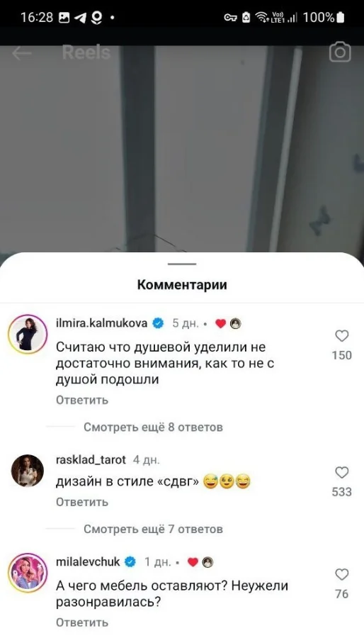Tap the back arrow next to Reels
The height and width of the screenshot is (638, 364).
21,53
